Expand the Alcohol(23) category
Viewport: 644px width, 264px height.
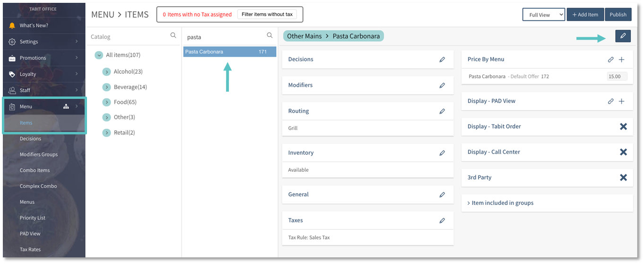[107, 72]
